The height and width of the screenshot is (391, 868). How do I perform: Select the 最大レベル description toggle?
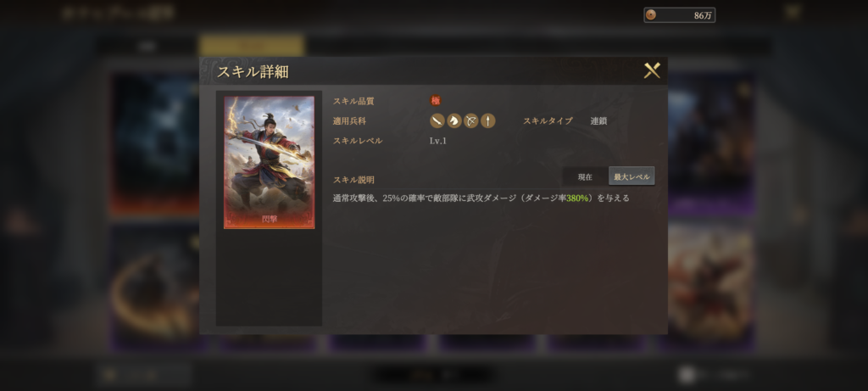click(632, 176)
